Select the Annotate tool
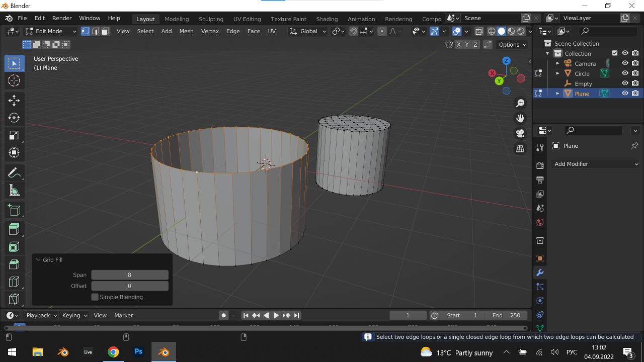 click(x=14, y=173)
